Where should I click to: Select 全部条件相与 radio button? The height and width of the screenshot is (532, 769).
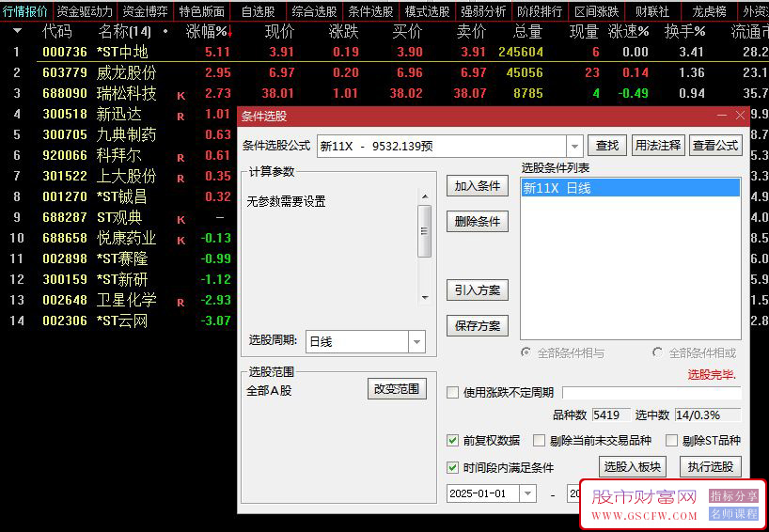[x=526, y=352]
